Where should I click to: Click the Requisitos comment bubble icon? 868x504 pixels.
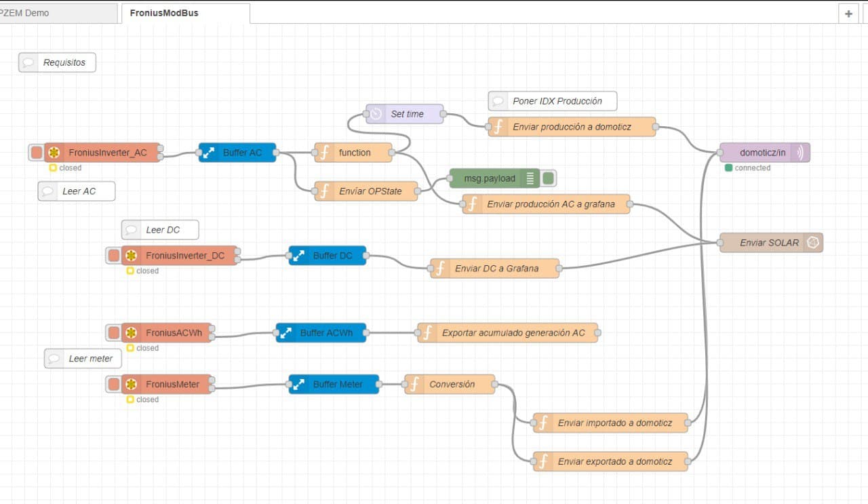pos(28,62)
